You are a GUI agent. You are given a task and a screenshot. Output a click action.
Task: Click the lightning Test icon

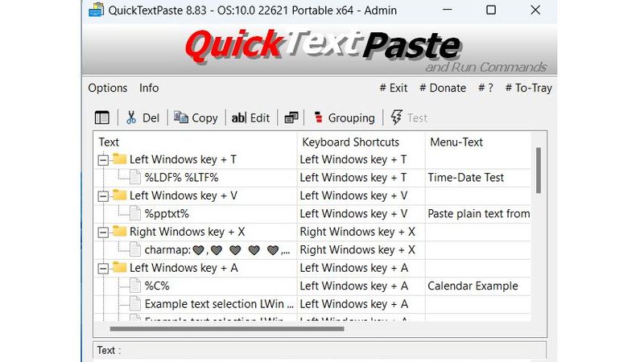pyautogui.click(x=396, y=117)
